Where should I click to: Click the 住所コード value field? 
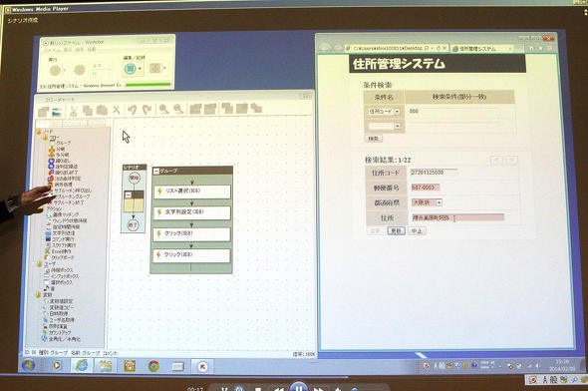(x=434, y=173)
